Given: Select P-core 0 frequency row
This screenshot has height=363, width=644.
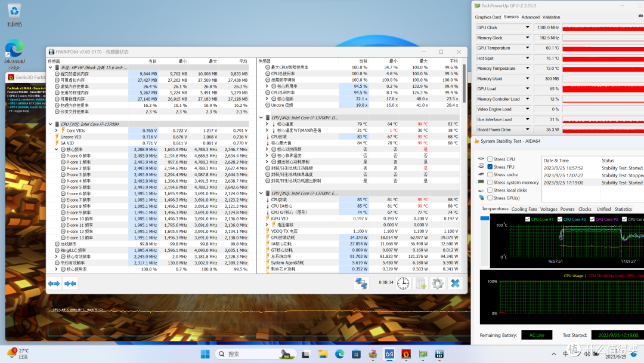Looking at the screenshot, I should click(x=148, y=156).
